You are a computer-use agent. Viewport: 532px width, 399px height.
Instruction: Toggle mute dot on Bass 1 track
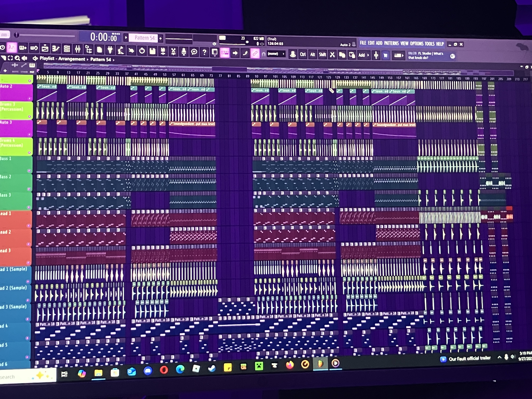29,171
